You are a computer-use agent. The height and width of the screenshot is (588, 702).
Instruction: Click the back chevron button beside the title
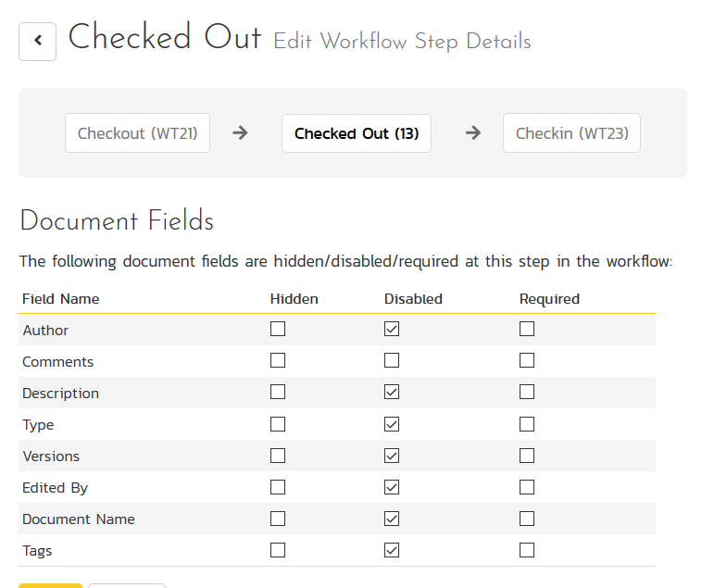click(x=38, y=41)
